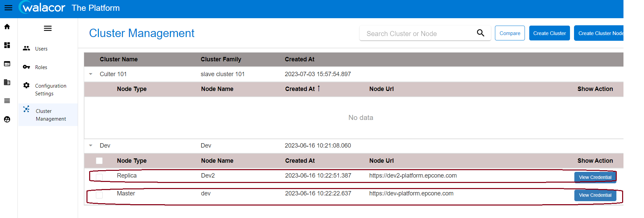
Task: Click Show Action header in Dev table
Action: pos(595,161)
